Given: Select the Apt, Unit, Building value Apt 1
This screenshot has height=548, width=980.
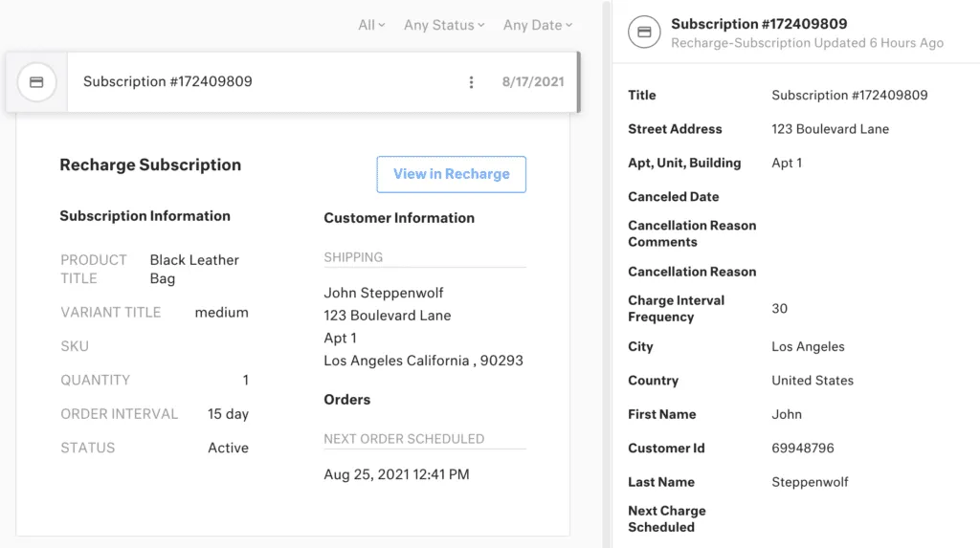Looking at the screenshot, I should (787, 164).
